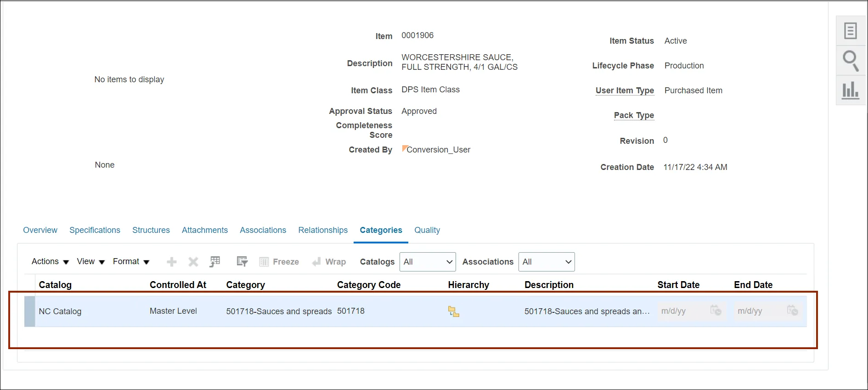Open the End Date calendar picker
Viewport: 868px width, 390px height.
[792, 311]
